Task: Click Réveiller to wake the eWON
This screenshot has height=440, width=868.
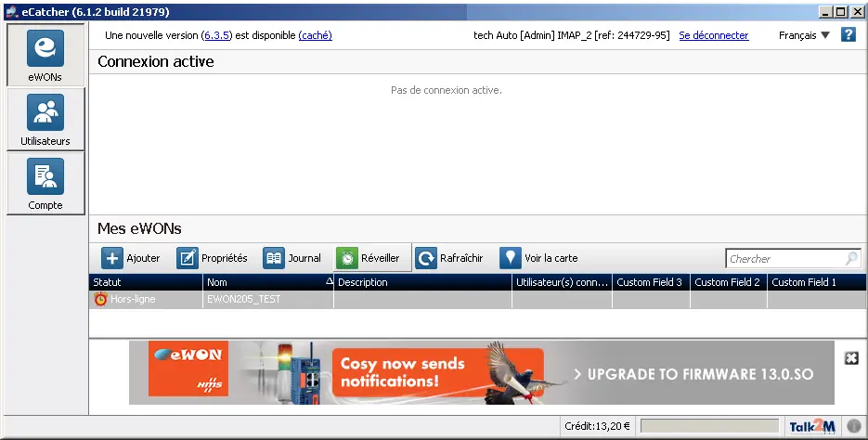Action: tap(372, 258)
